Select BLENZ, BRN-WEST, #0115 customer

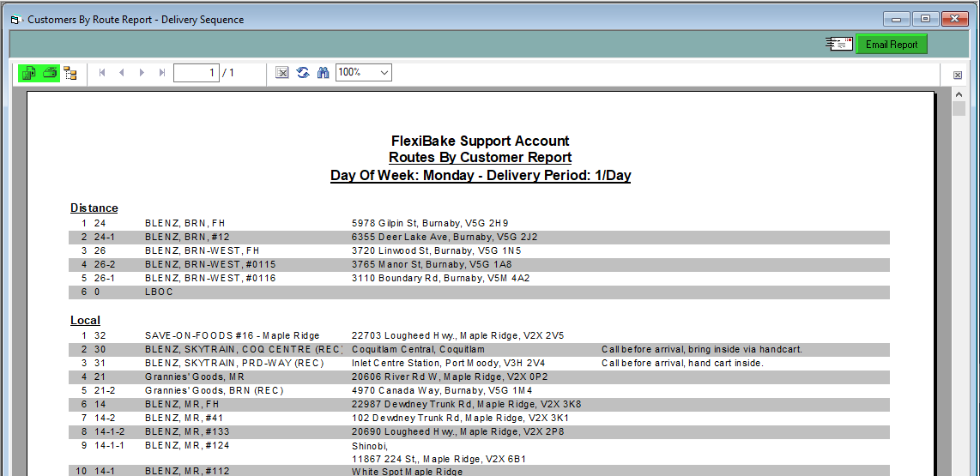(210, 264)
